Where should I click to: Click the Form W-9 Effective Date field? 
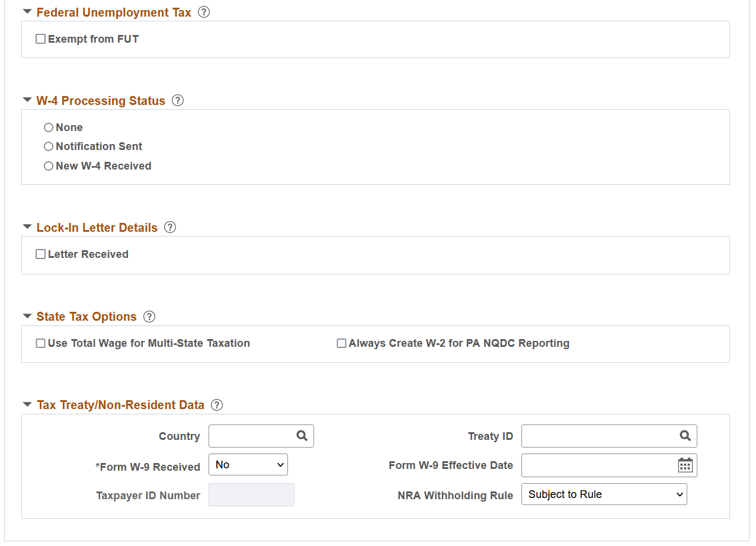(x=592, y=465)
